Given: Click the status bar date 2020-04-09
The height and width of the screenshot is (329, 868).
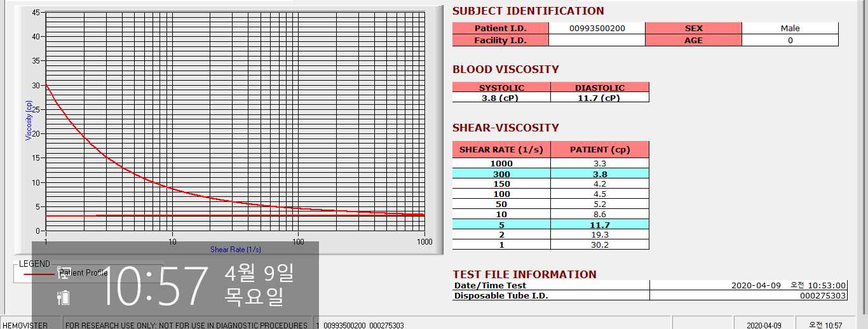Looking at the screenshot, I should [764, 325].
